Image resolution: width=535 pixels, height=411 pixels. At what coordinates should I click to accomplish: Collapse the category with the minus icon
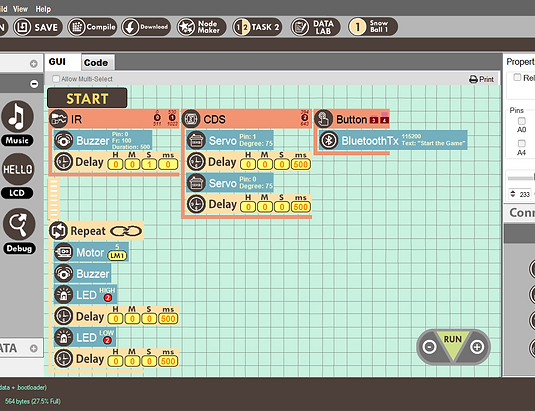click(34, 84)
